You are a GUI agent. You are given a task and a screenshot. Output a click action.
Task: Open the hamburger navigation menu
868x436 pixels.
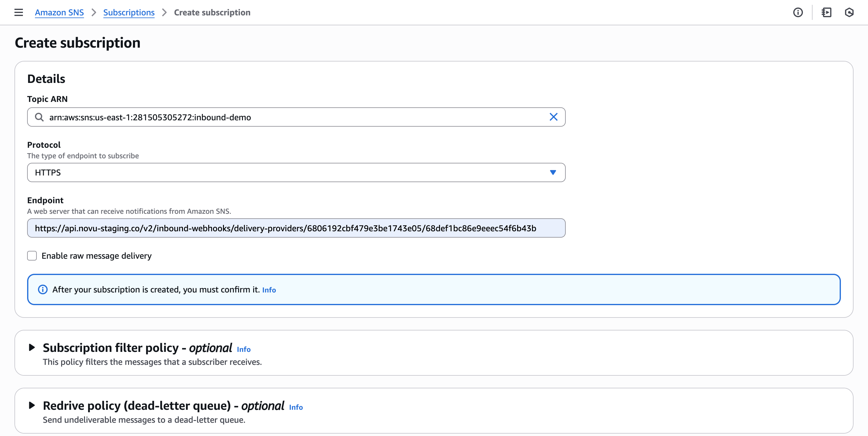click(x=18, y=12)
